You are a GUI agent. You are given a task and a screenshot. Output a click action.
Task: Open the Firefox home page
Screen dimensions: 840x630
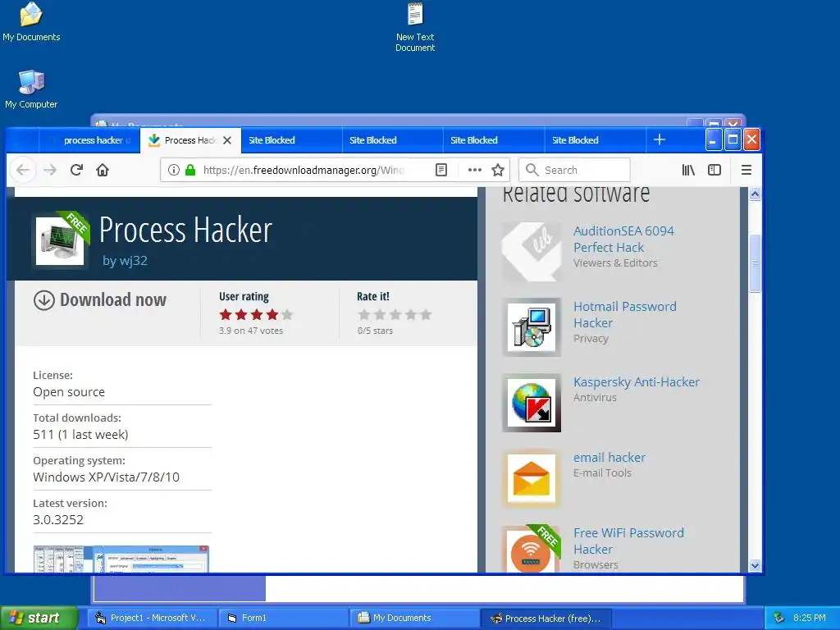(x=103, y=170)
